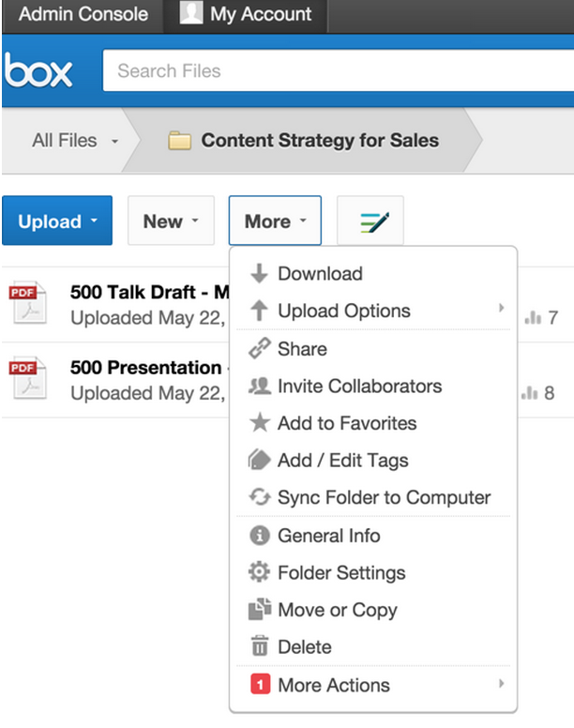
Task: Expand the All Files breadcrumb arrow
Action: pyautogui.click(x=114, y=141)
